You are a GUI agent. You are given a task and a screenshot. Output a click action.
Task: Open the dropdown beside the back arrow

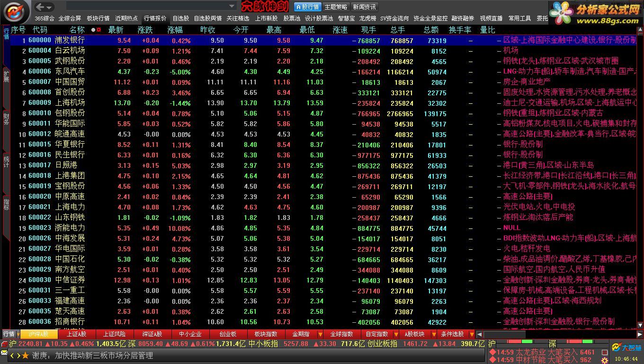pyautogui.click(x=49, y=7)
